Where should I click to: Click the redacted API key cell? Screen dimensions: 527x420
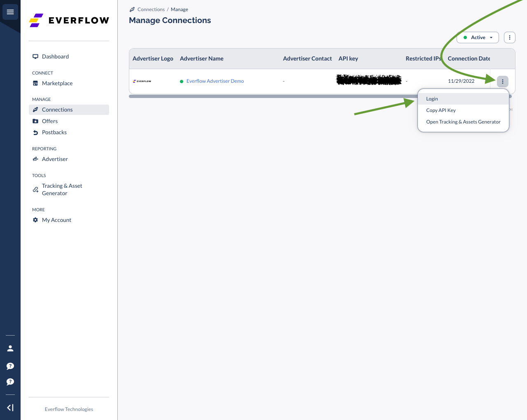[x=369, y=80]
